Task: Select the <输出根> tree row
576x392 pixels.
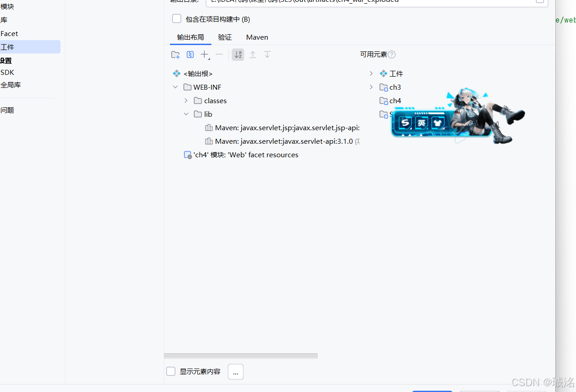Action: coord(192,73)
